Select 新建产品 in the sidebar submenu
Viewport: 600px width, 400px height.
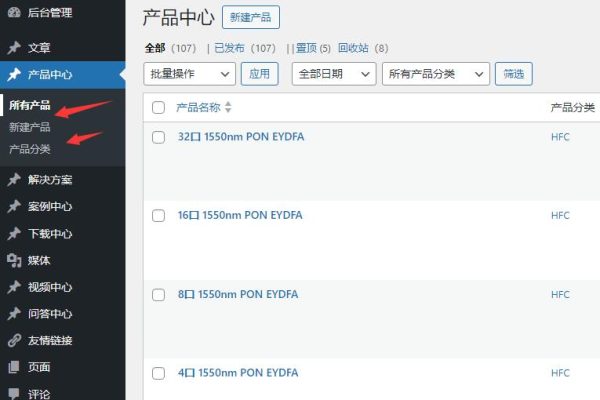click(29, 127)
